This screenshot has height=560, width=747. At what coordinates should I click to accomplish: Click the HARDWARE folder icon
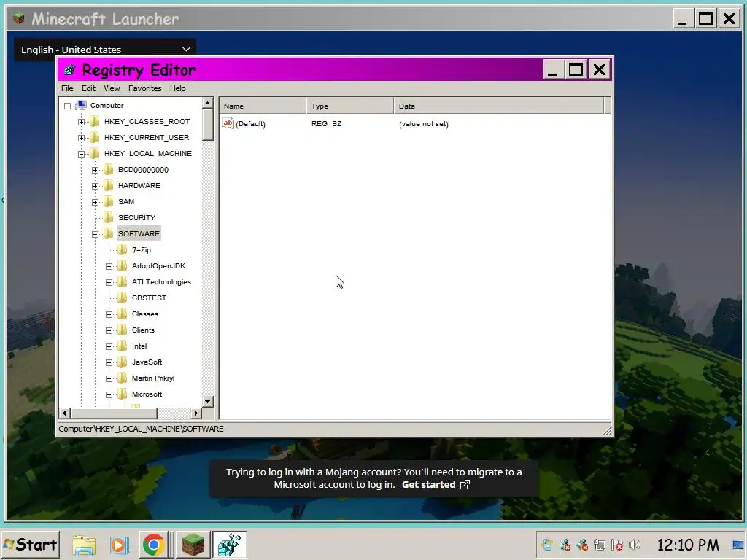[109, 186]
